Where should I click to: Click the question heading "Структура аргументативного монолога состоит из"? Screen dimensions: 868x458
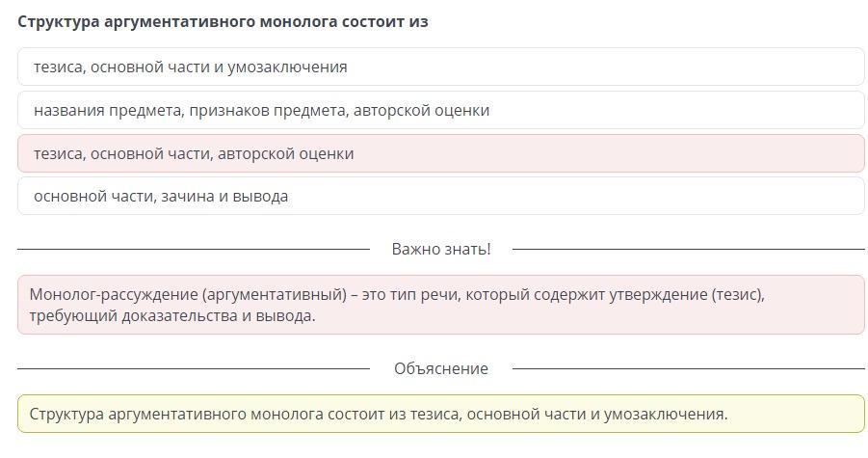pyautogui.click(x=223, y=21)
